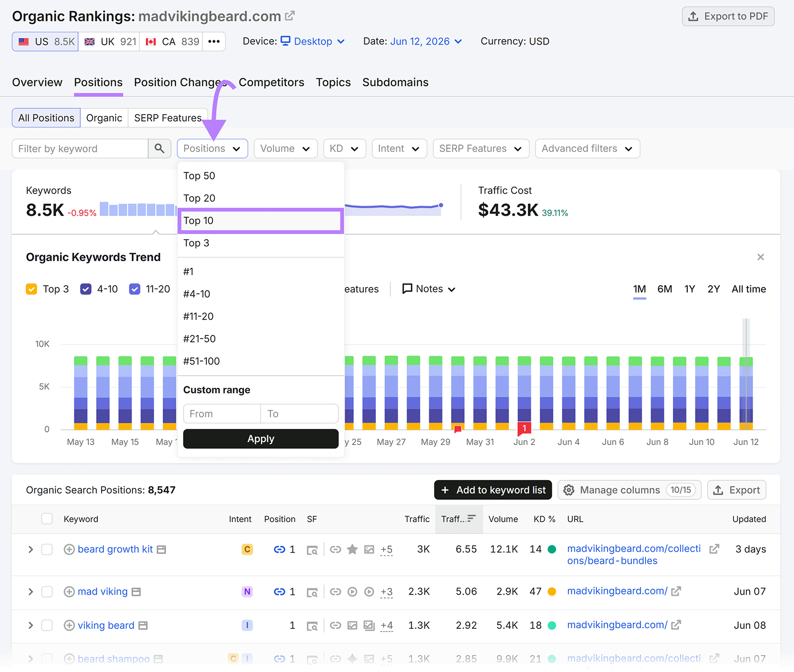This screenshot has width=794, height=672.
Task: Open the three-dots more countries menu
Action: 214,42
